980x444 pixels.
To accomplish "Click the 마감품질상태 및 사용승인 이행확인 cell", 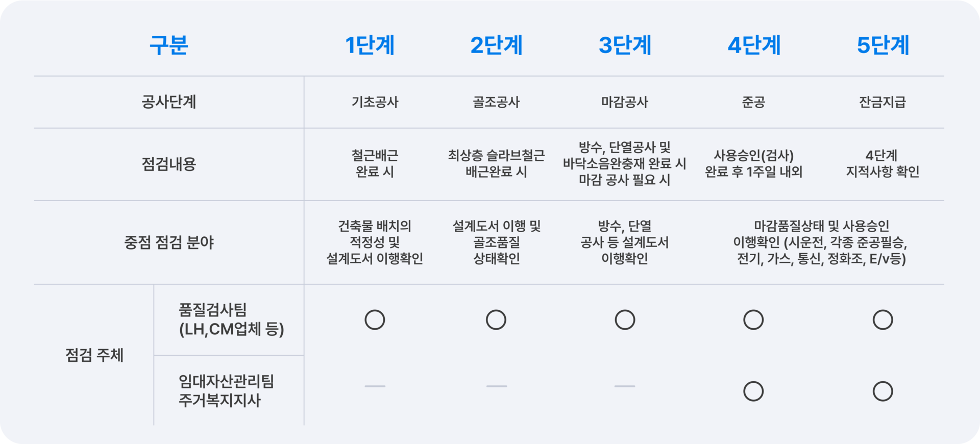I will pos(821,242).
